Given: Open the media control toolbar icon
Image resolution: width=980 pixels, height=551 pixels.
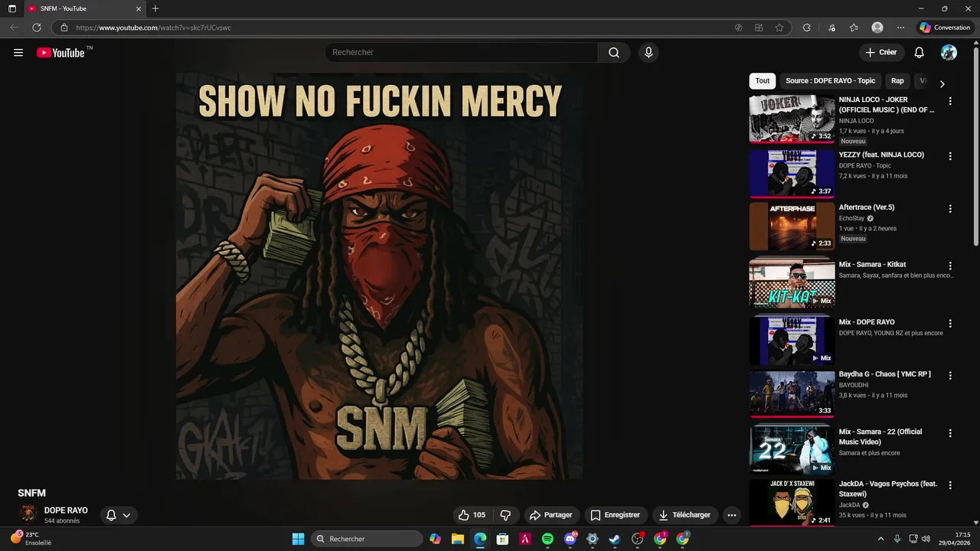Looking at the screenshot, I should click(x=831, y=28).
